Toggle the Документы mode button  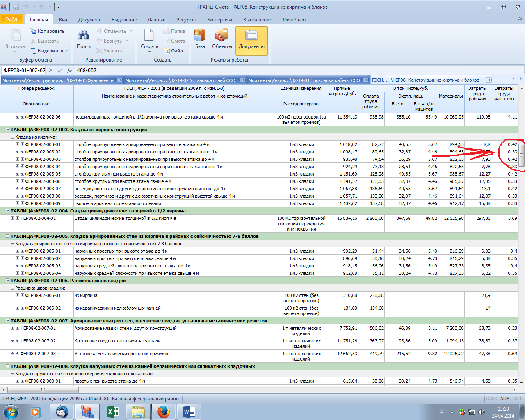251,40
